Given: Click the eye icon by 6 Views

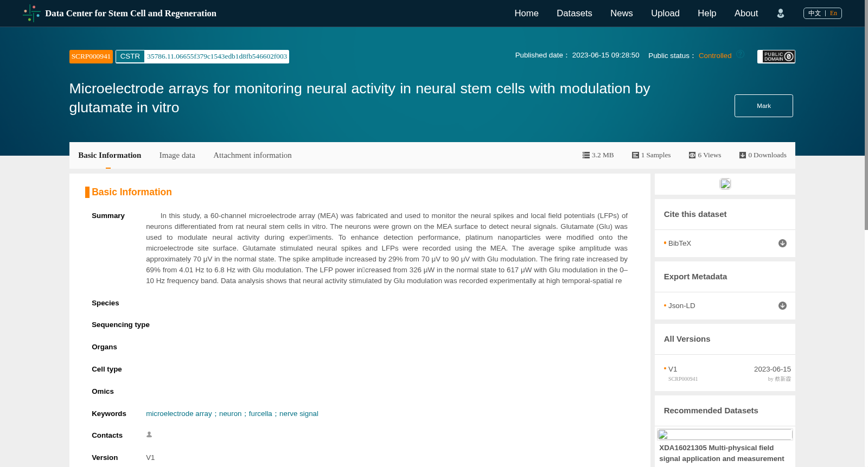Looking at the screenshot, I should coord(692,155).
